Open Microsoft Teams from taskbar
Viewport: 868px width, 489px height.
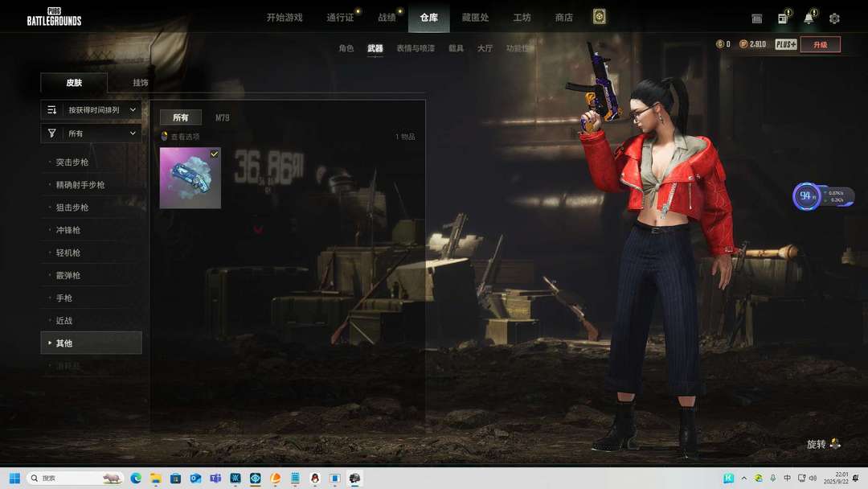(215, 478)
